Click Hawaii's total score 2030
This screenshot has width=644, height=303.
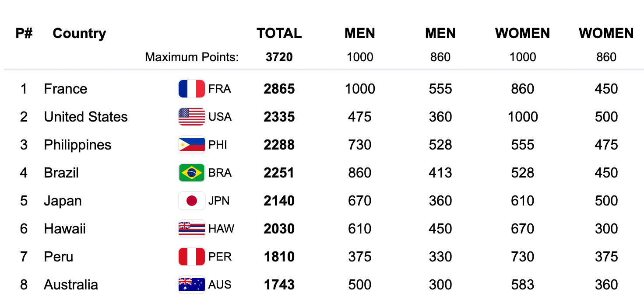(279, 229)
